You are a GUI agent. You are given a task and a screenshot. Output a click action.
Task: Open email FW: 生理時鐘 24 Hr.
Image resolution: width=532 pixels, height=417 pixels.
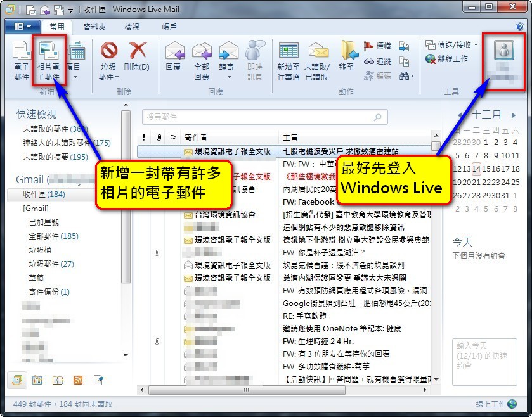coord(318,342)
